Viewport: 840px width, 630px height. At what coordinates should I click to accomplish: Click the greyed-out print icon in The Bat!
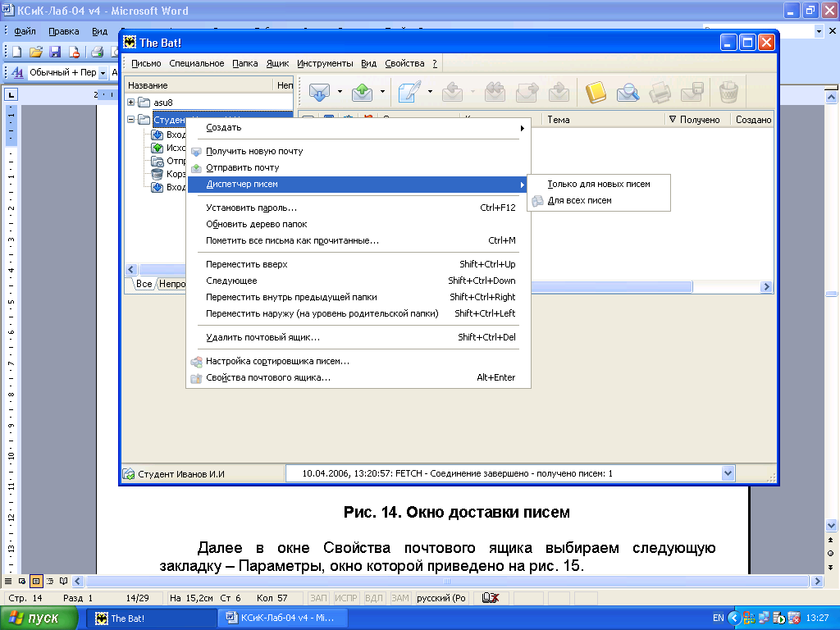tap(660, 92)
